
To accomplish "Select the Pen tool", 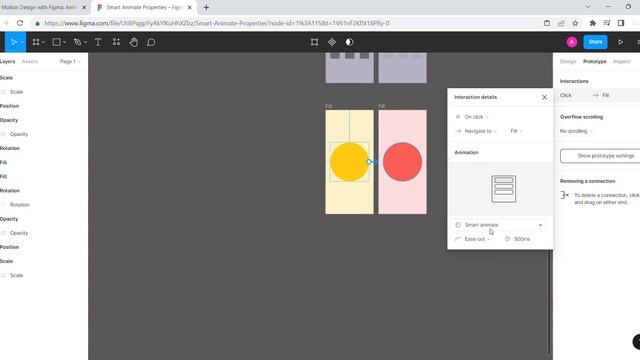I will tap(77, 42).
